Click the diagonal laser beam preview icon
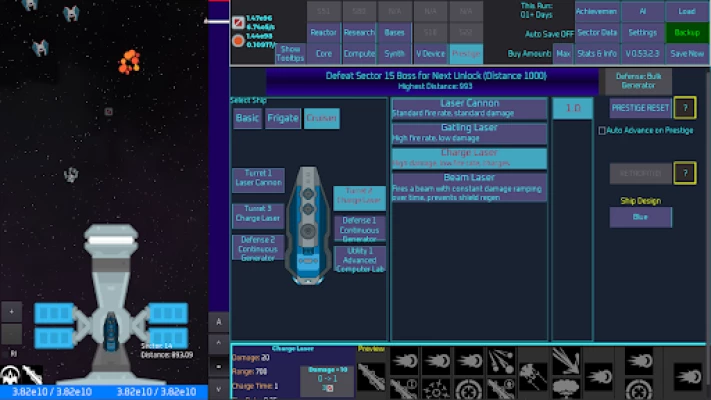The height and width of the screenshot is (400, 711). [371, 376]
